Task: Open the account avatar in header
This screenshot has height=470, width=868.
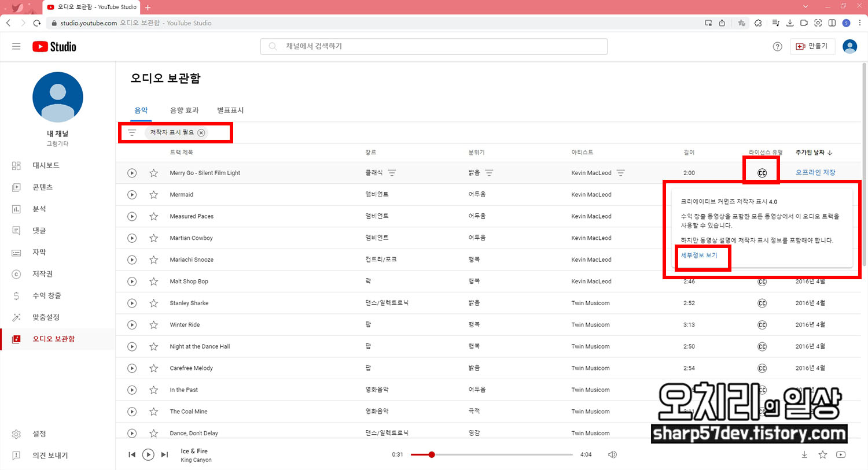Action: [849, 46]
